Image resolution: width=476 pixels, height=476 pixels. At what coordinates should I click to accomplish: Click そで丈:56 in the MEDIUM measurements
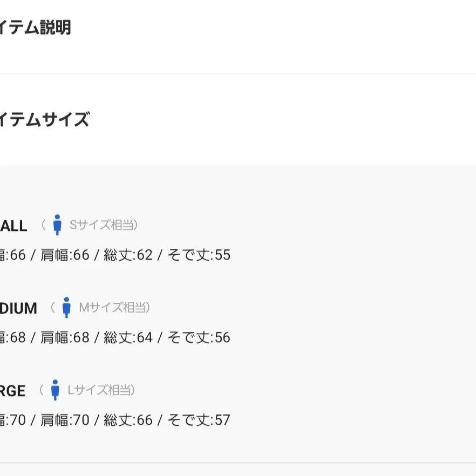[x=199, y=337]
